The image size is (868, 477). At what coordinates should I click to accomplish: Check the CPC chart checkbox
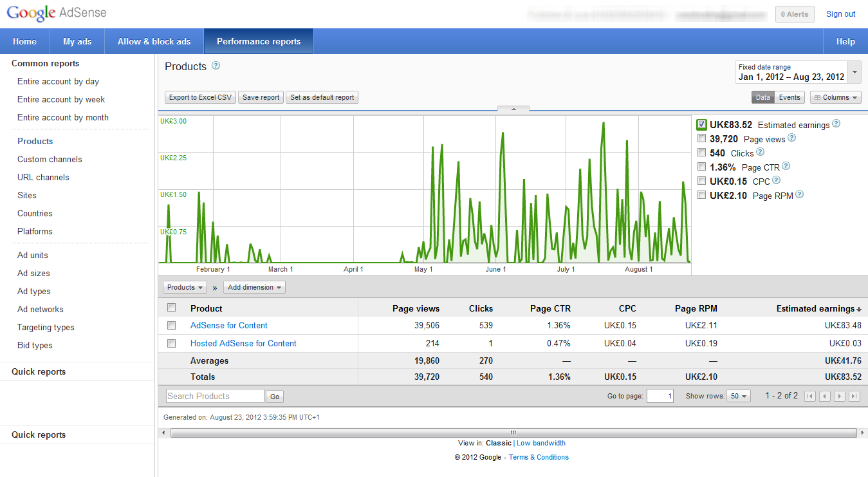(702, 181)
